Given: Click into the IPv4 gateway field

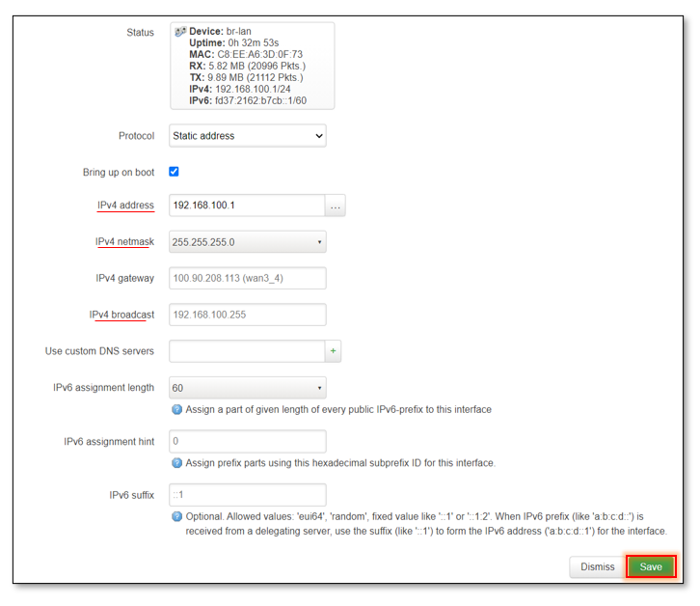Looking at the screenshot, I should pyautogui.click(x=248, y=279).
